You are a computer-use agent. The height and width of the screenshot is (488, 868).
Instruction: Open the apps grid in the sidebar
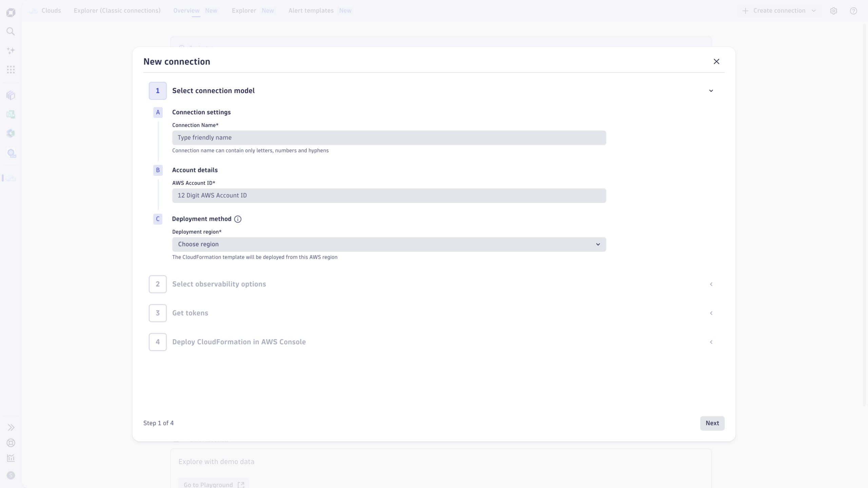pos(11,69)
